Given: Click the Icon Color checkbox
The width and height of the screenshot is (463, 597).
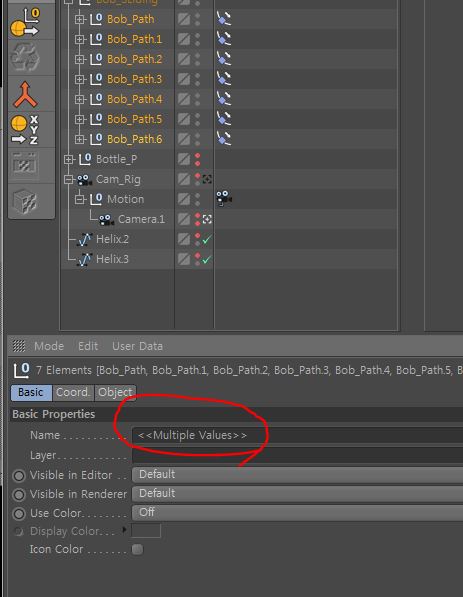Looking at the screenshot, I should pyautogui.click(x=137, y=549).
